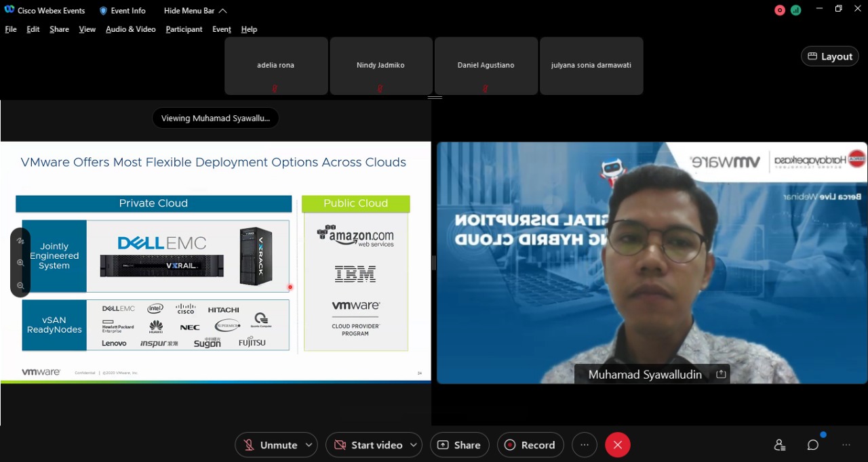
Task: Expand audio options arrow next to Unmute
Action: [x=309, y=445]
